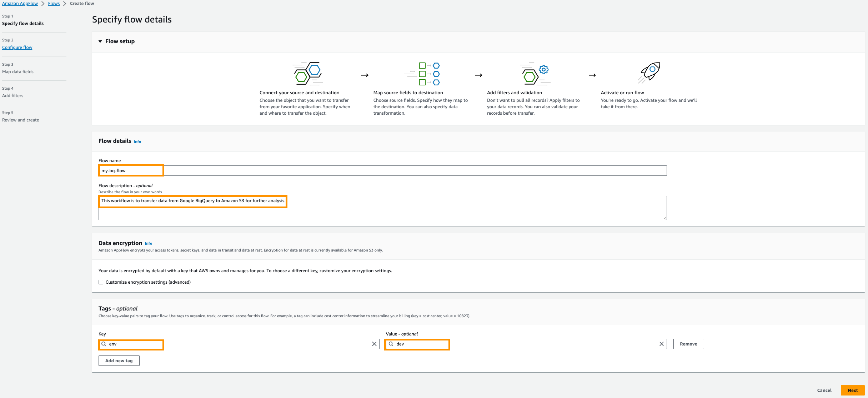Image resolution: width=868 pixels, height=398 pixels.
Task: Open the Flow details Info link
Action: (x=137, y=141)
